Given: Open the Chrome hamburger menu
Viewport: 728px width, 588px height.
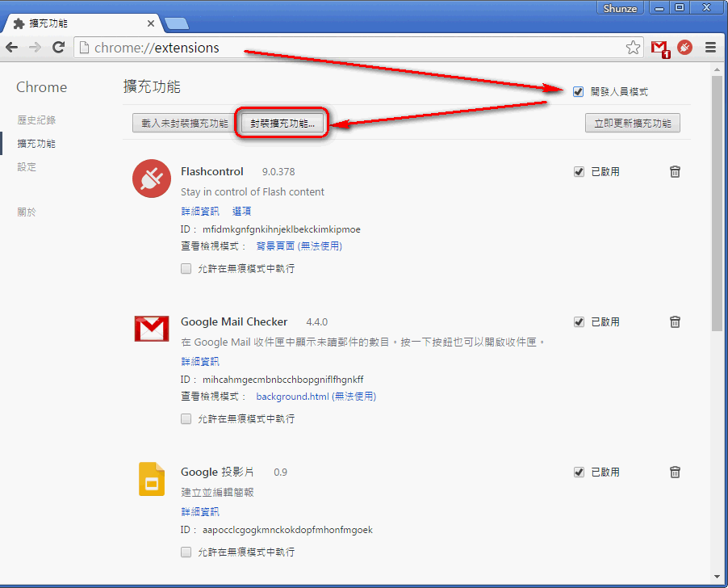Looking at the screenshot, I should click(710, 48).
